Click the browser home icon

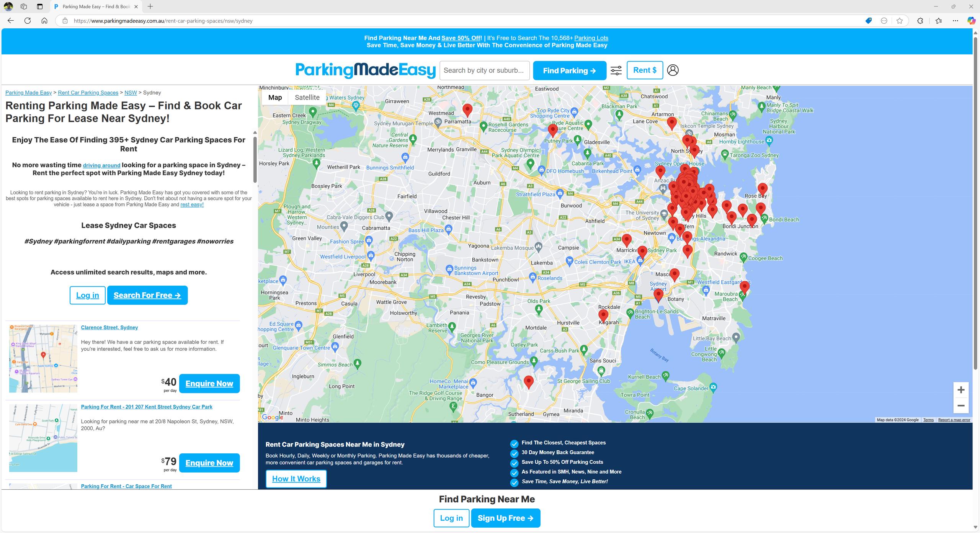coord(44,21)
